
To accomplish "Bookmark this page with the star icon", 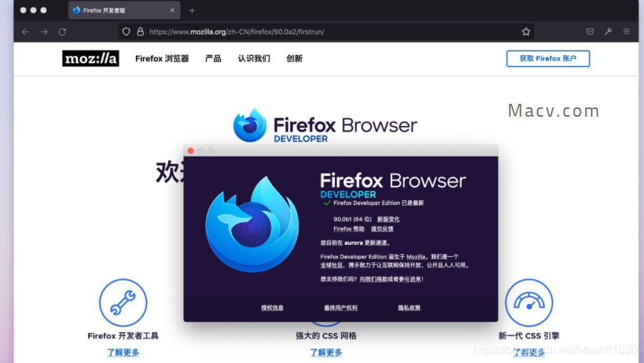I will click(526, 32).
